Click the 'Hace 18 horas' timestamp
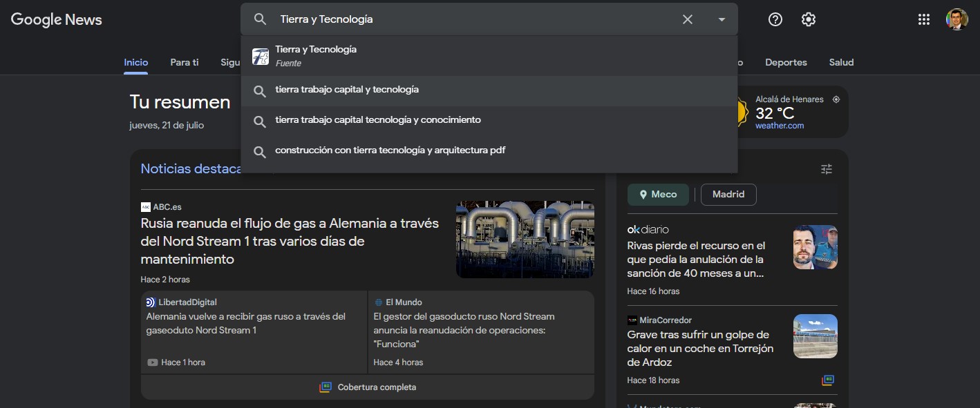980x408 pixels. point(653,380)
